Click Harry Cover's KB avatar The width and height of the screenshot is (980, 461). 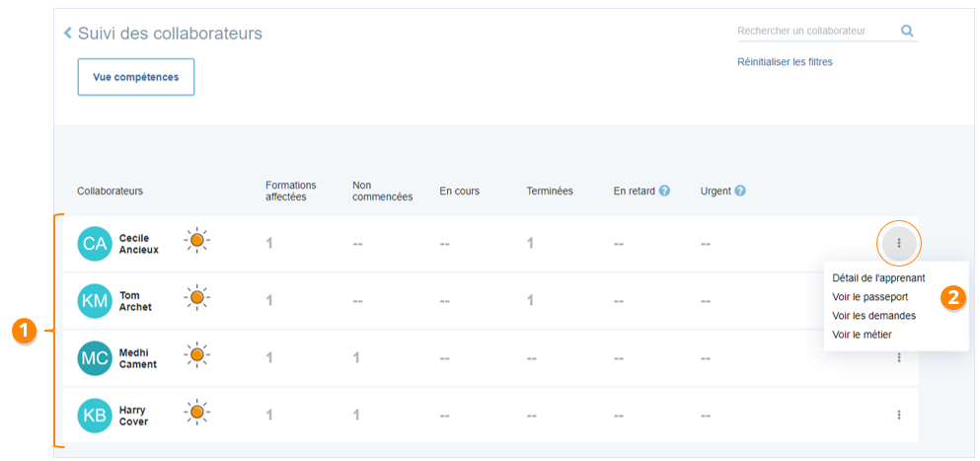click(95, 416)
